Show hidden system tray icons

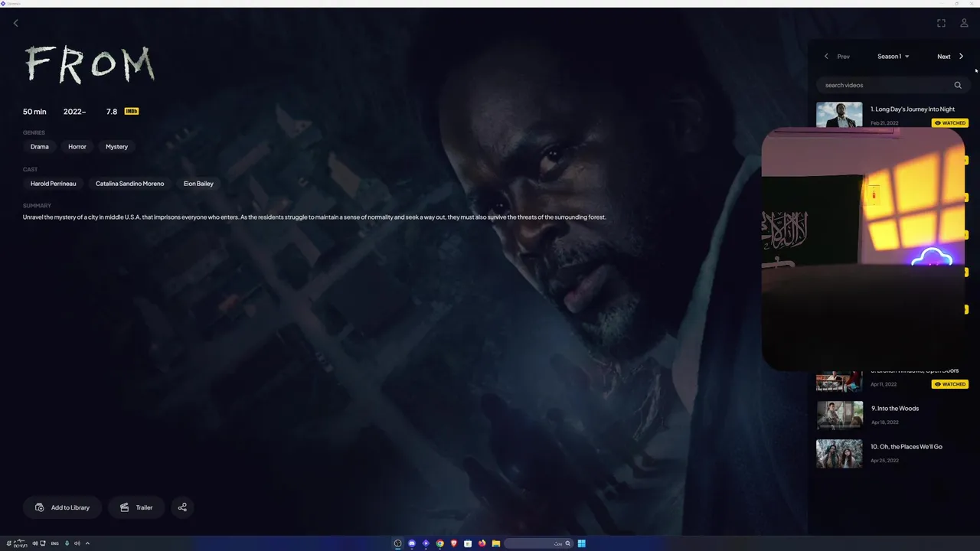point(87,543)
